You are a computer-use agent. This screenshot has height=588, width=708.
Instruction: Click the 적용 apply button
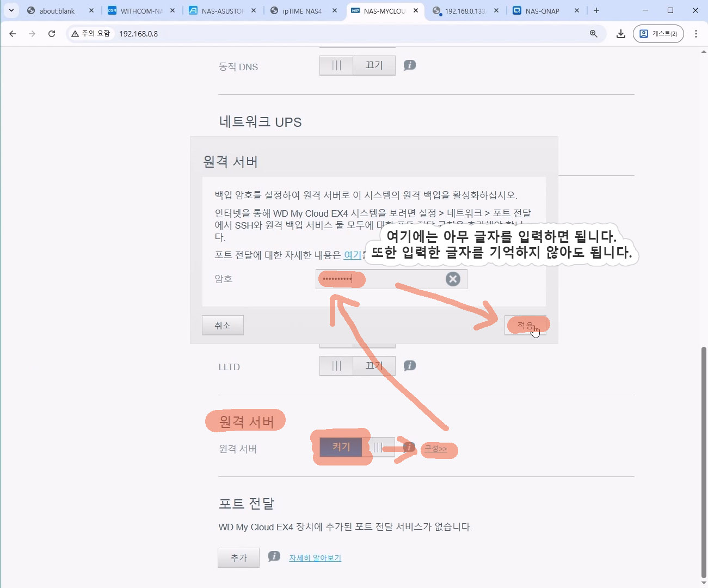[x=525, y=326]
